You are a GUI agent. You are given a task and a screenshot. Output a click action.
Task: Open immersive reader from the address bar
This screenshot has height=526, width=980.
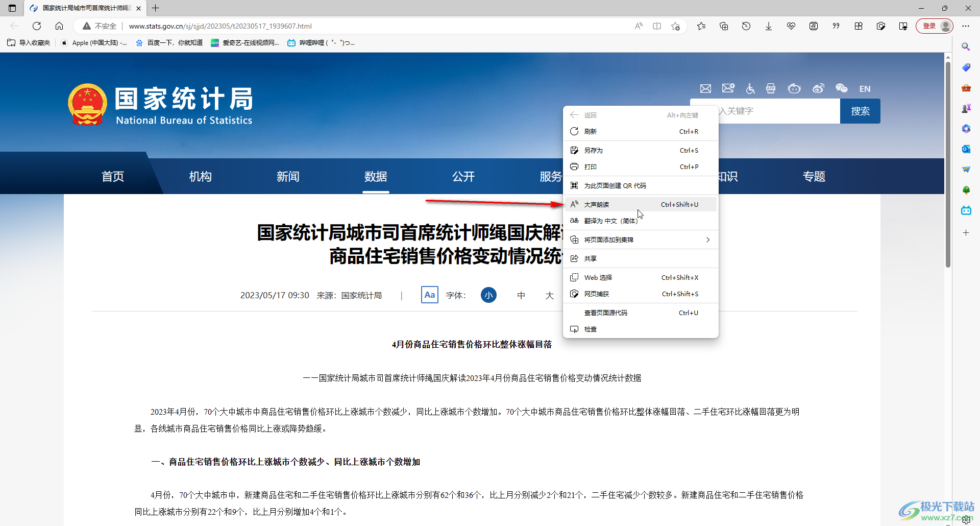[x=657, y=26]
